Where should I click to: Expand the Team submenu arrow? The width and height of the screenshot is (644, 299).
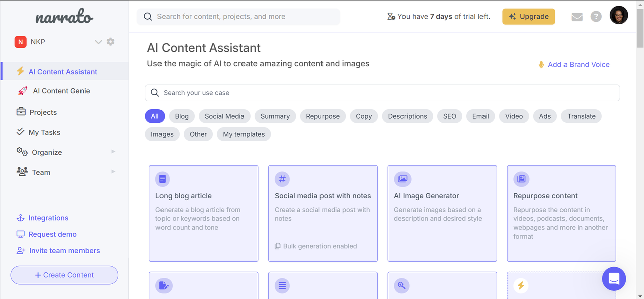coord(113,172)
